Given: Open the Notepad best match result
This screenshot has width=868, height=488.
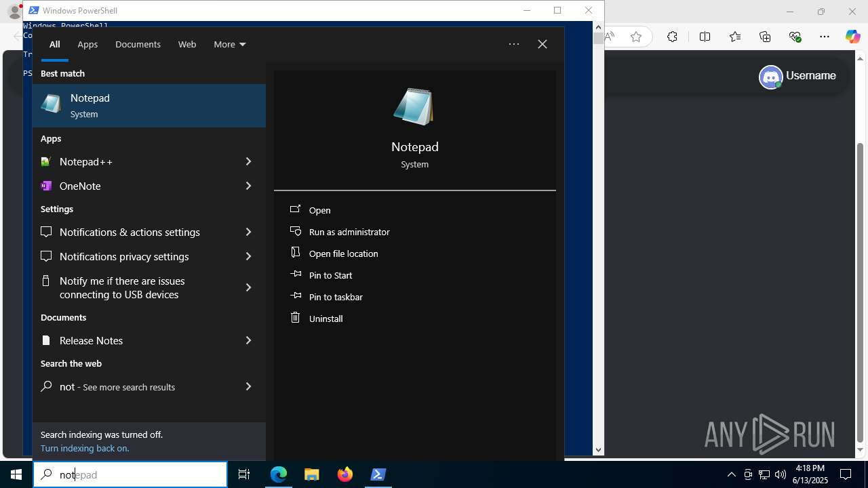Looking at the screenshot, I should point(149,106).
